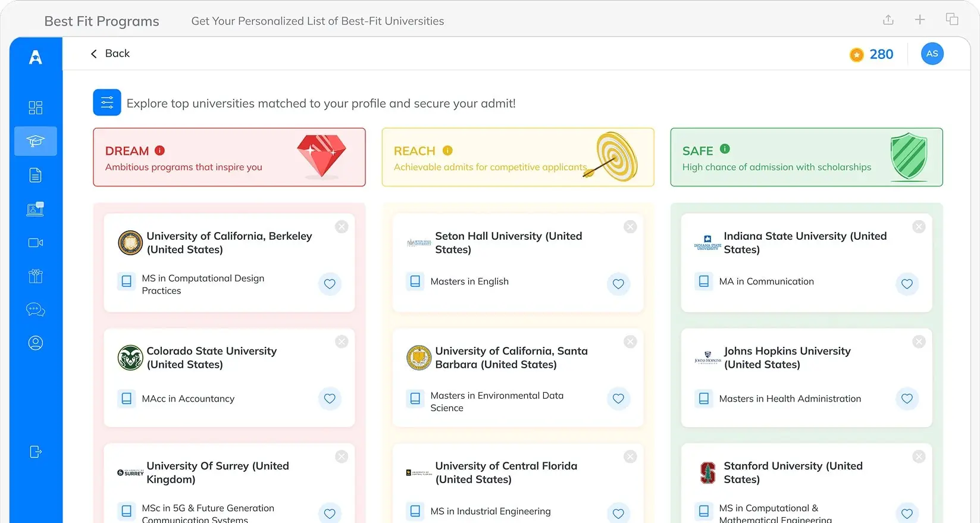The height and width of the screenshot is (523, 980).
Task: Click 'MS in Computational Design Practices'
Action: tap(203, 284)
